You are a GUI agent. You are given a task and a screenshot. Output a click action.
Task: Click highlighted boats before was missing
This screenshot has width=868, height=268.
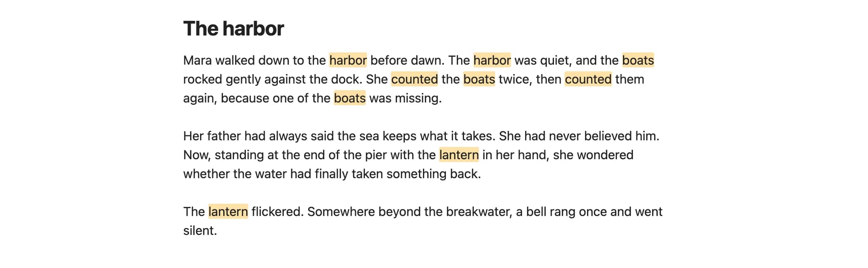click(x=350, y=98)
